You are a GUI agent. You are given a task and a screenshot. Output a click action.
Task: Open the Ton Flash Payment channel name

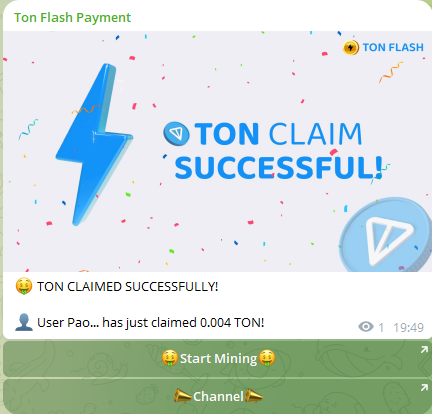[72, 18]
